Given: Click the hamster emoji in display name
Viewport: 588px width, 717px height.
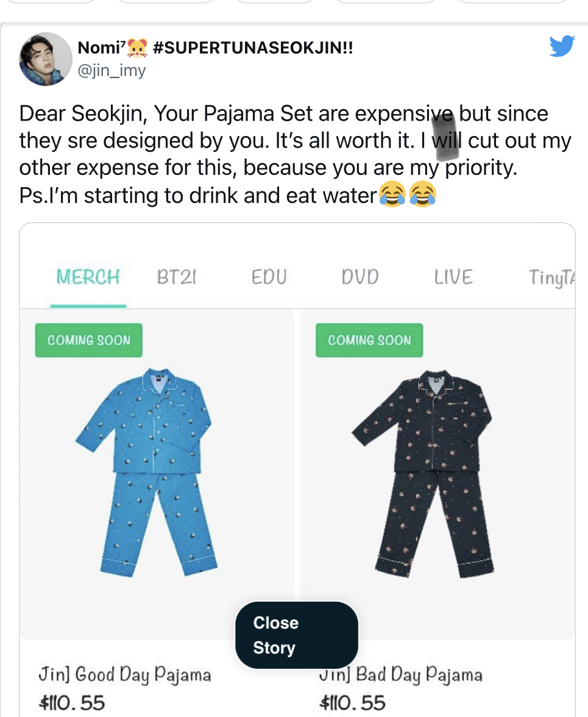Looking at the screenshot, I should tap(137, 48).
